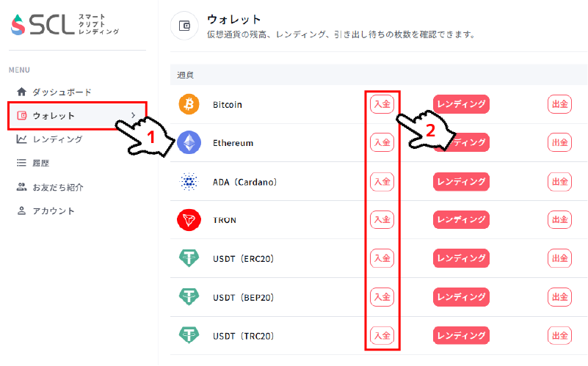Click the ADA Cardano coin icon
The image size is (588, 366).
pyautogui.click(x=189, y=181)
